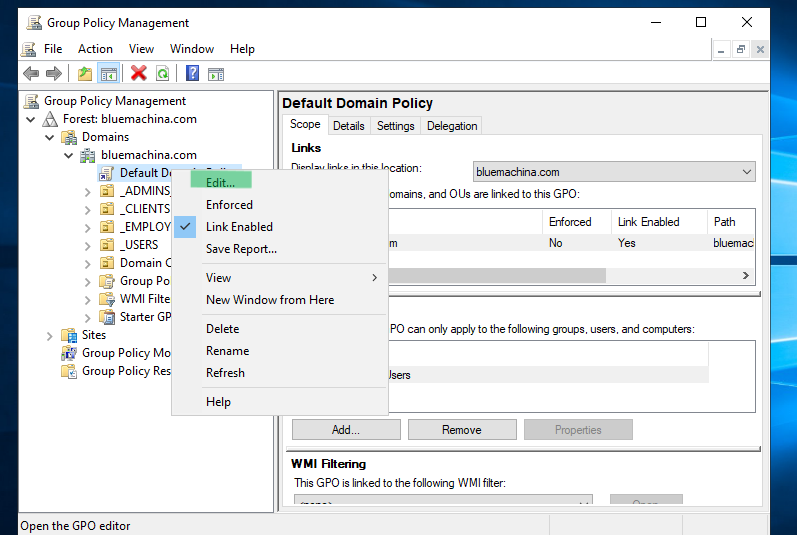Image resolution: width=797 pixels, height=535 pixels.
Task: Choose Edit... from the context menu
Action: pyautogui.click(x=221, y=182)
